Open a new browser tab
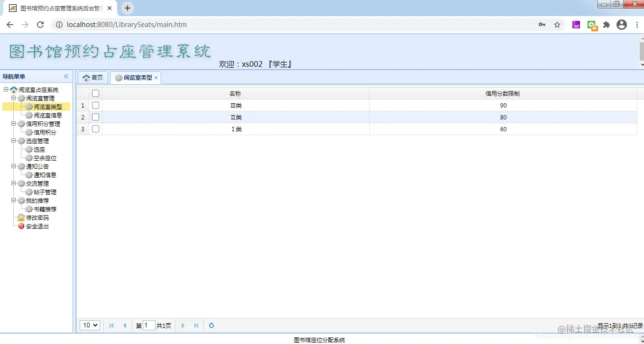The height and width of the screenshot is (344, 644). (x=128, y=8)
